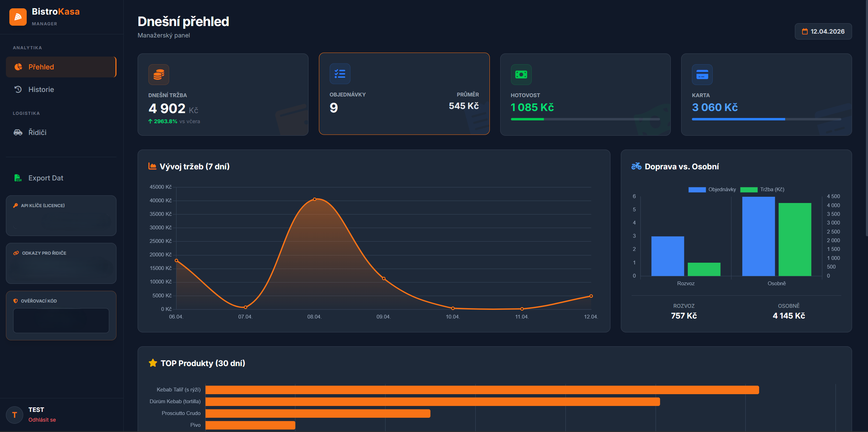Click the coins icon on Dnešní tržba card
This screenshot has height=432, width=868.
click(x=158, y=74)
